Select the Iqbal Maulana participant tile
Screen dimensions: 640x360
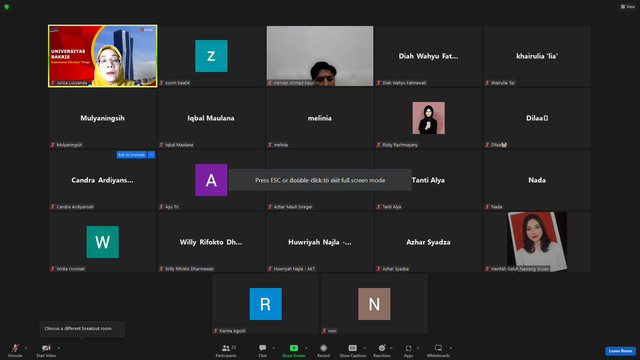point(211,118)
